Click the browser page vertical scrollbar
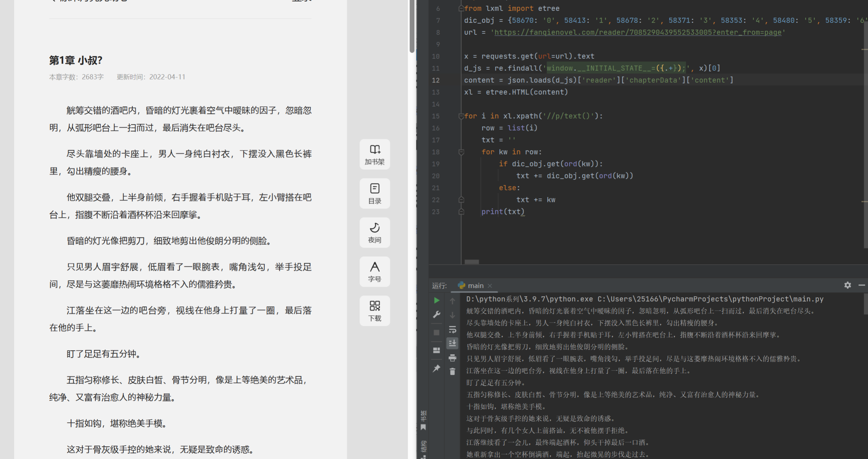 pyautogui.click(x=412, y=25)
